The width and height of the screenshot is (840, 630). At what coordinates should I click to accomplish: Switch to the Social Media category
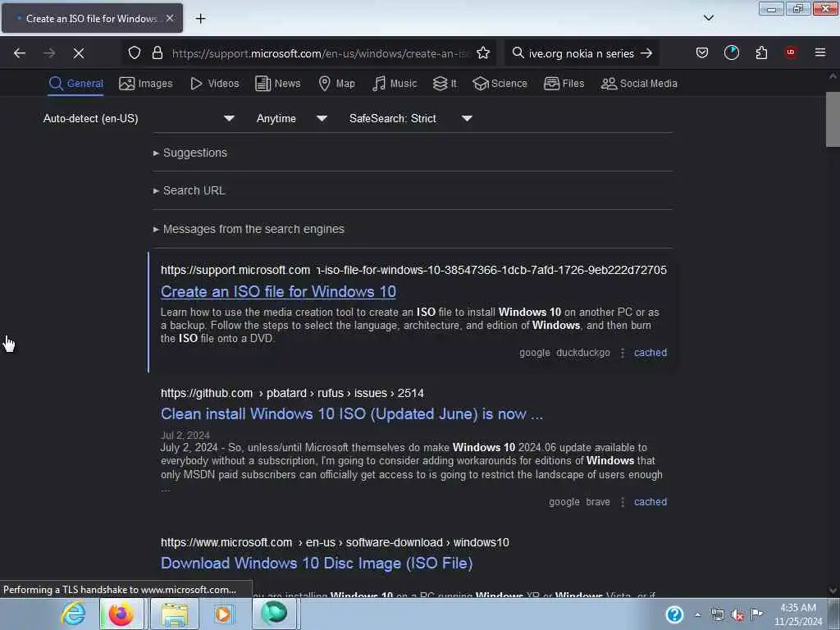click(x=639, y=84)
